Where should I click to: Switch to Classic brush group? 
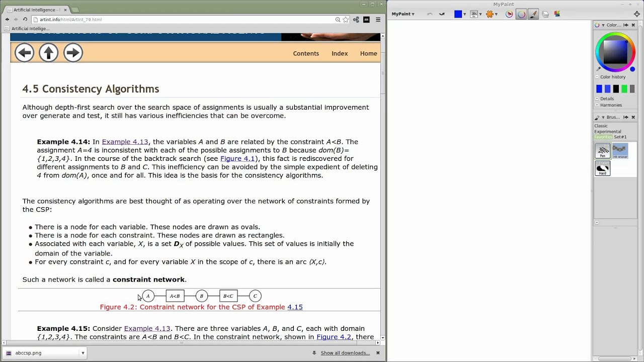click(x=601, y=126)
